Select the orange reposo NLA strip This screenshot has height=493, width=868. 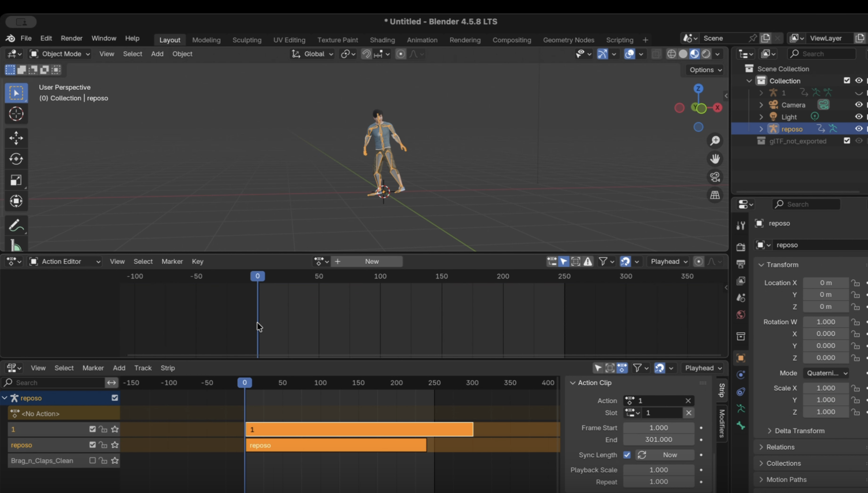(336, 445)
